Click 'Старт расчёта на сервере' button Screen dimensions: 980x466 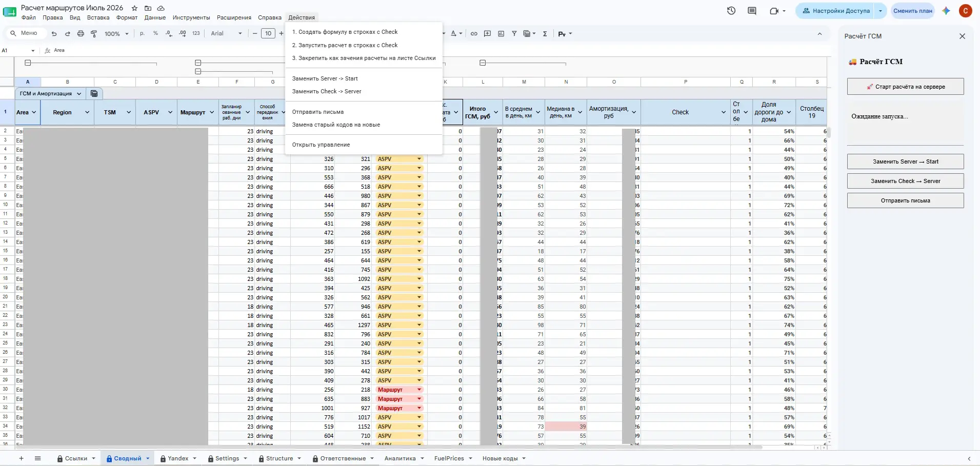(x=905, y=87)
